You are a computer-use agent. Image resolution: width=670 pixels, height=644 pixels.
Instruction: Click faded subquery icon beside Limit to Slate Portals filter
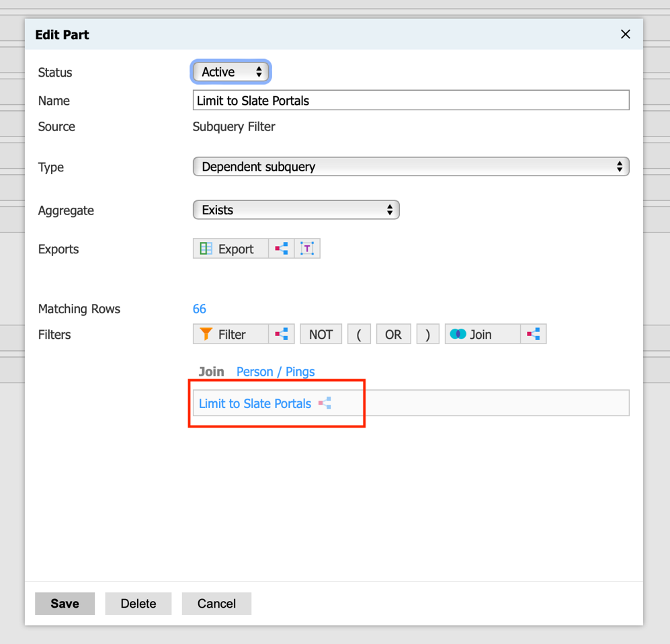tap(325, 403)
